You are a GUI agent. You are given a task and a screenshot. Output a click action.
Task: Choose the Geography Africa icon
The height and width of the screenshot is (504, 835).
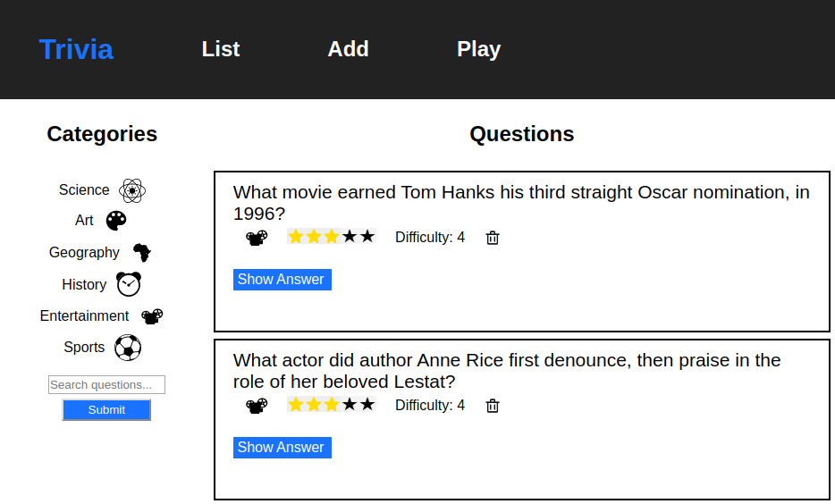(142, 252)
